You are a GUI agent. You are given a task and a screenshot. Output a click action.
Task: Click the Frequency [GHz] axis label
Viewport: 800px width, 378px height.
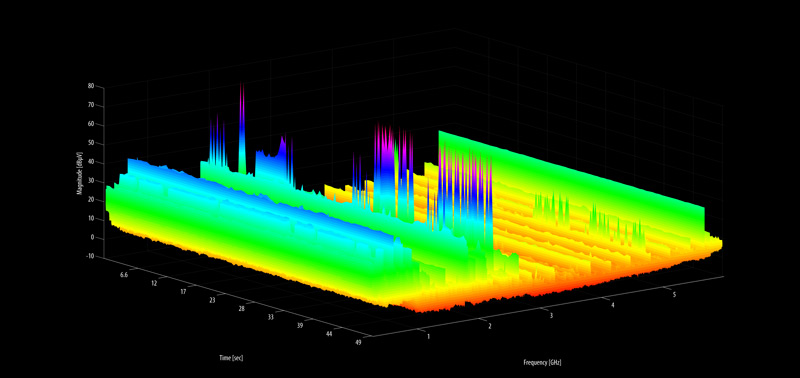click(x=542, y=363)
